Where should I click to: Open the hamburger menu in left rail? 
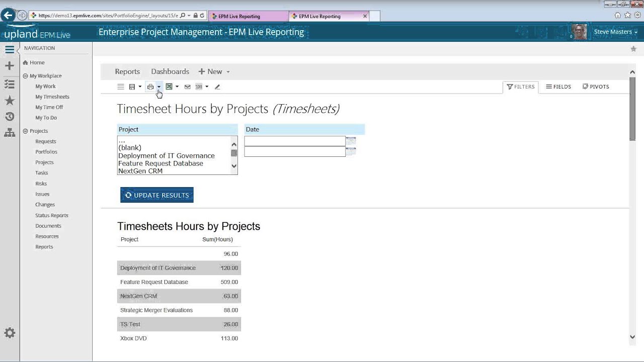pos(10,49)
